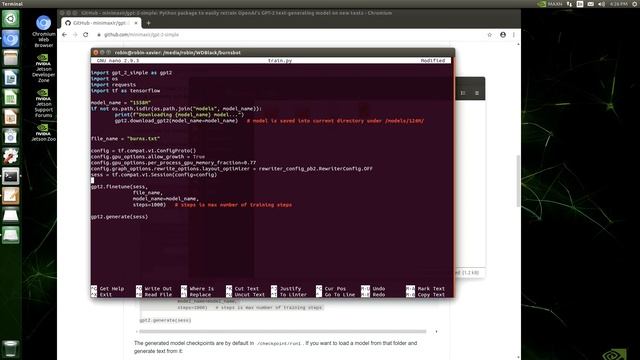The width and height of the screenshot is (640, 360).
Task: Open Chromium Web Browser desktop shortcut
Action: point(43,31)
